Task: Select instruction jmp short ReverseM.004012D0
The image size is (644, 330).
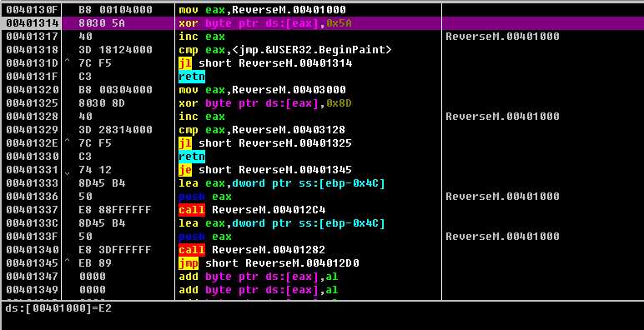Action: point(269,263)
